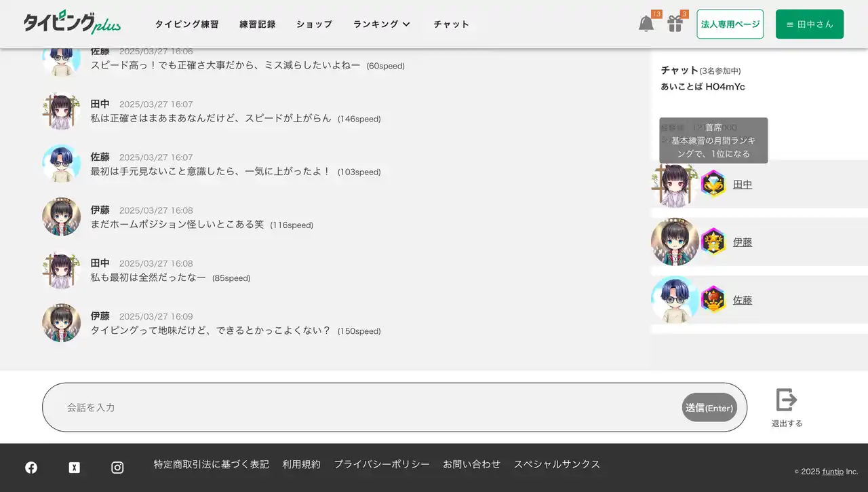Screen dimensions: 868x492
Task: Open the 田中さん account menu
Action: [x=809, y=24]
